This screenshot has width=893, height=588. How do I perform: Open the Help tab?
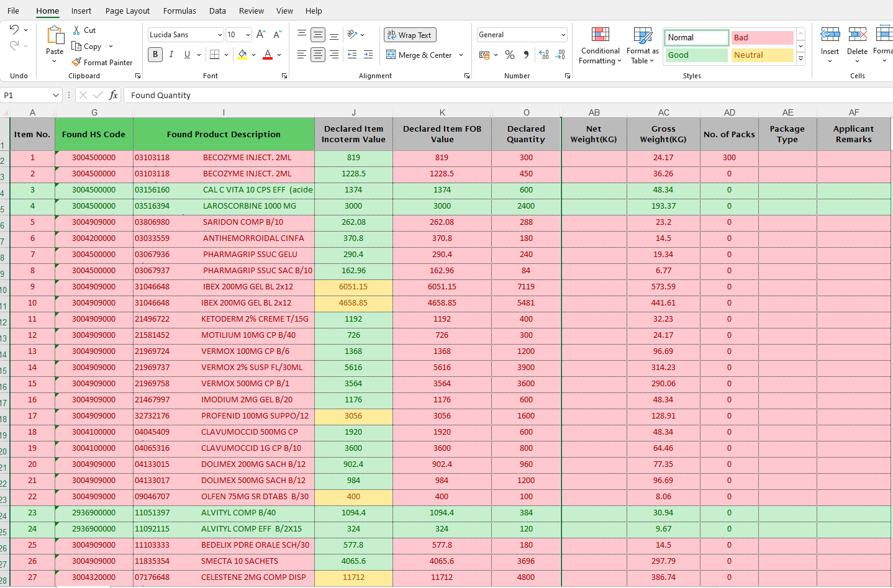tap(314, 11)
